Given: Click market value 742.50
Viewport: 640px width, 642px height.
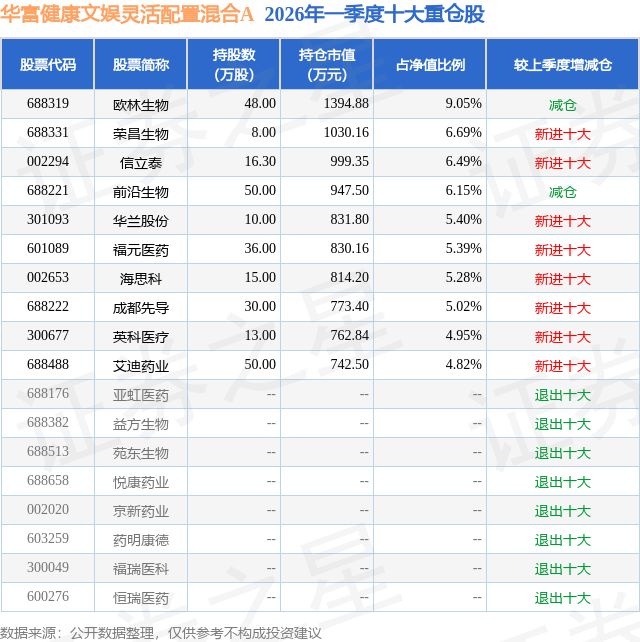Looking at the screenshot, I should pyautogui.click(x=350, y=365).
